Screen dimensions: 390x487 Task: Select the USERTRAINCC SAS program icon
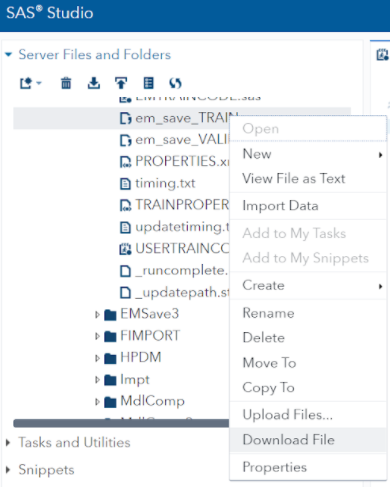125,249
